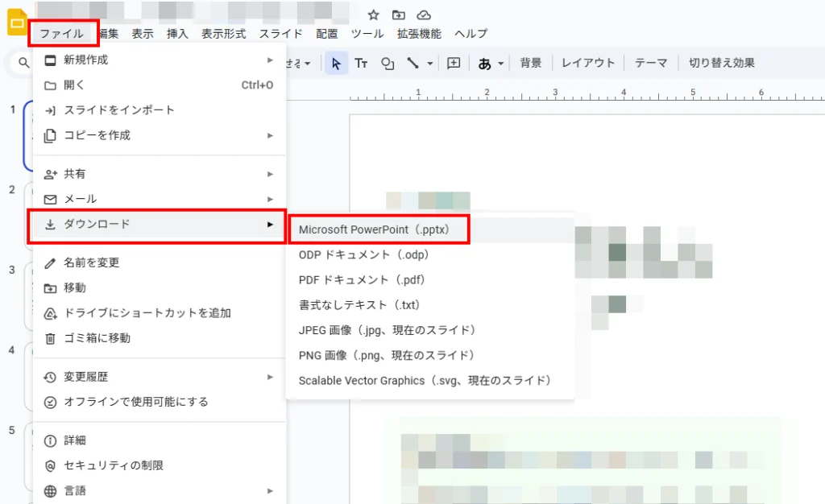This screenshot has height=504, width=825.
Task: Click the cloud document status icon
Action: pos(424,14)
